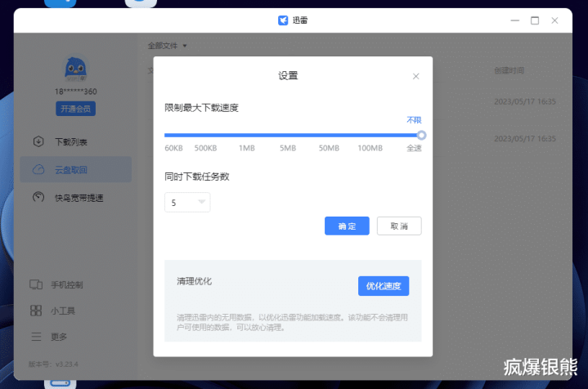Click the 手机控制 device icon
Screen dimensions: 588x389
[36, 284]
